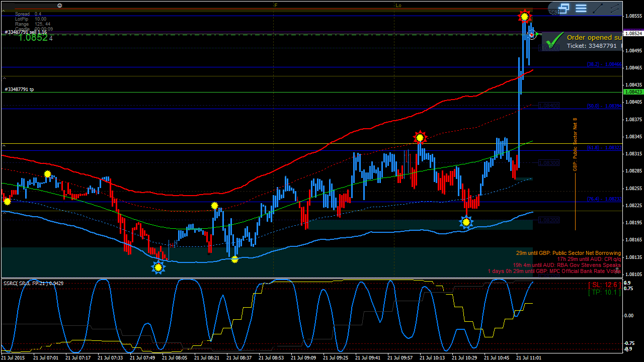644x362 pixels.
Task: Click the green 1.08423 take-profit price tag
Action: pos(633,92)
